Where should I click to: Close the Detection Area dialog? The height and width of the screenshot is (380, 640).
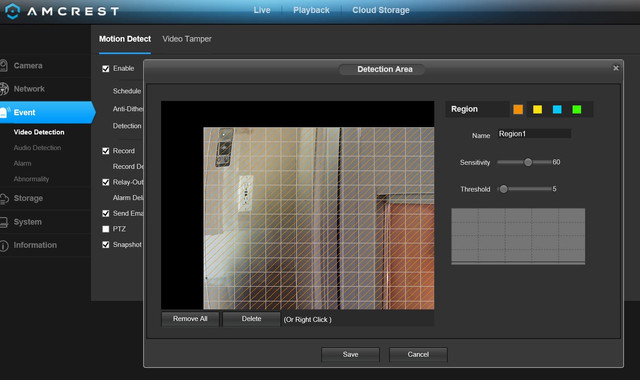616,68
